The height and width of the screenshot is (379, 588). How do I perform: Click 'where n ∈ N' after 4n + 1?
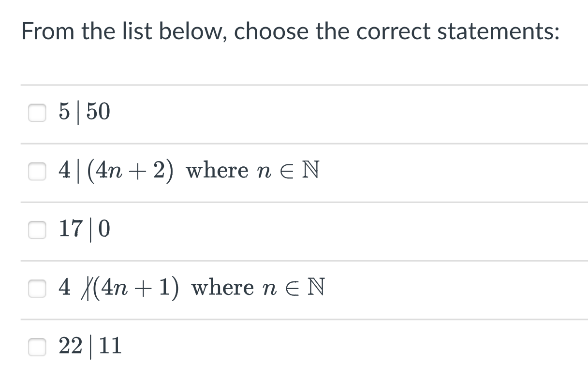(x=258, y=288)
